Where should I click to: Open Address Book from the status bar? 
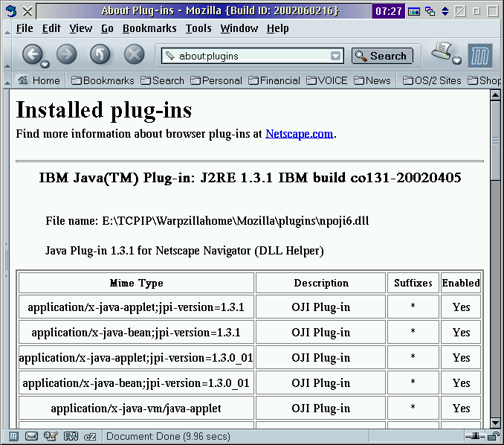click(x=71, y=436)
